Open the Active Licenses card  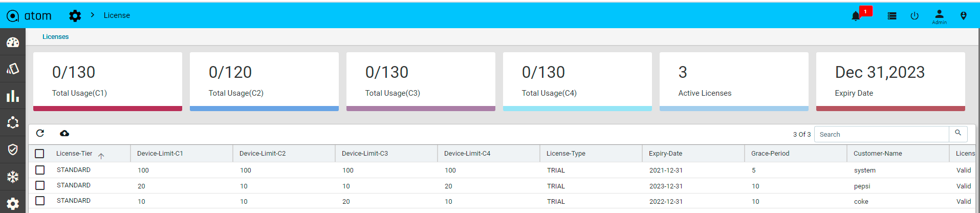pyautogui.click(x=734, y=81)
